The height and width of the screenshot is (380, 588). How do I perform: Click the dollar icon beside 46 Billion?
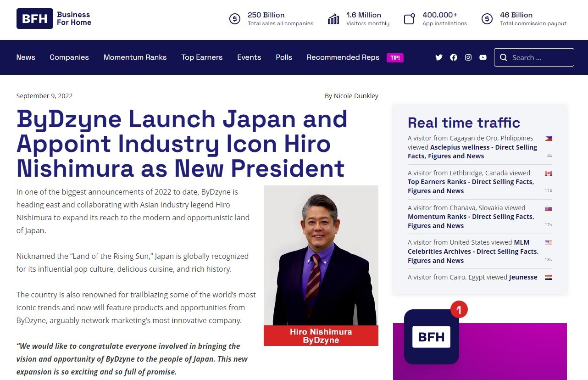point(487,19)
